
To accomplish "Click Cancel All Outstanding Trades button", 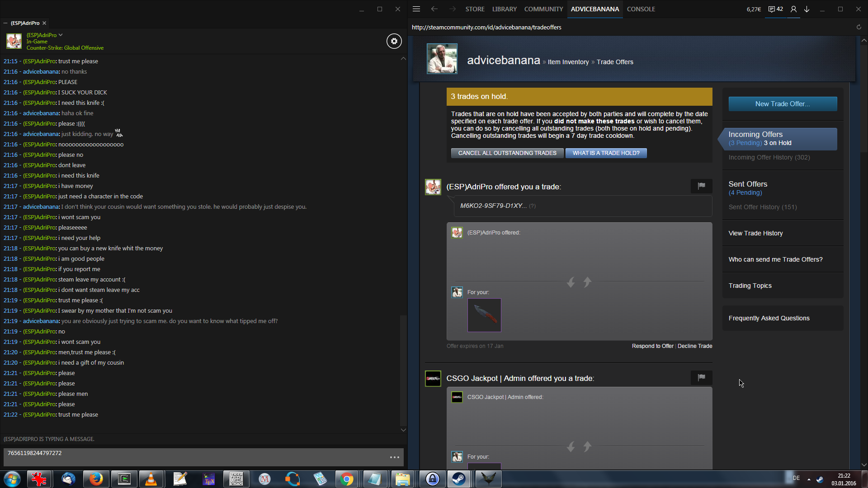I will click(507, 153).
